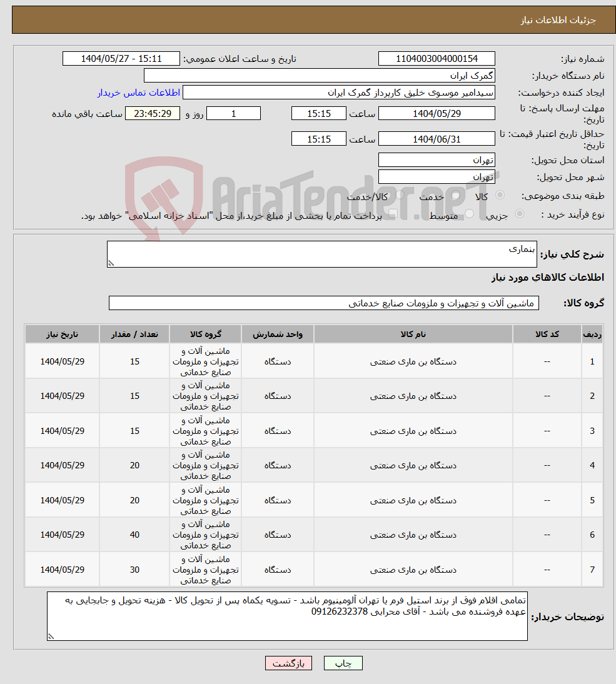Click the تاریخ نیاز column header
This screenshot has height=684, width=616.
(x=63, y=334)
